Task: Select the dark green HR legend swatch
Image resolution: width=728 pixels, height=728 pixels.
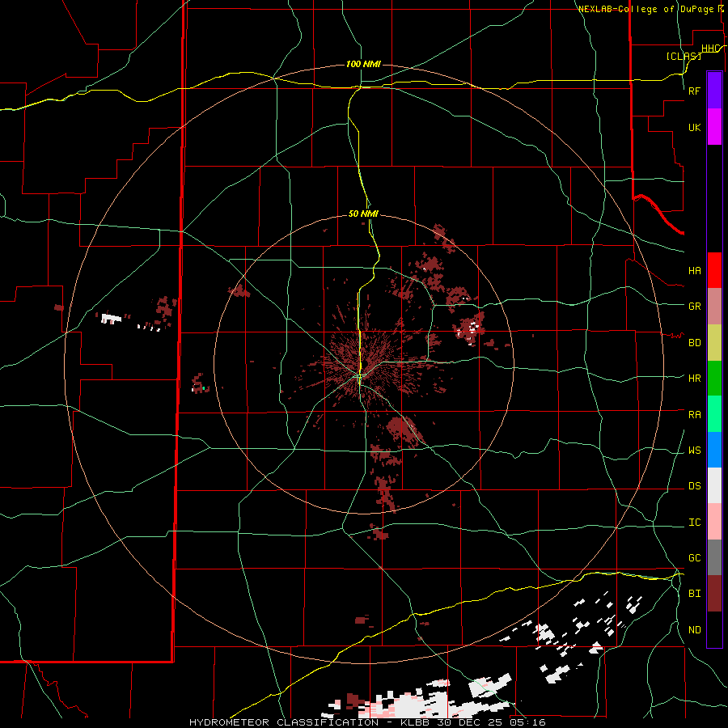Action: click(714, 379)
